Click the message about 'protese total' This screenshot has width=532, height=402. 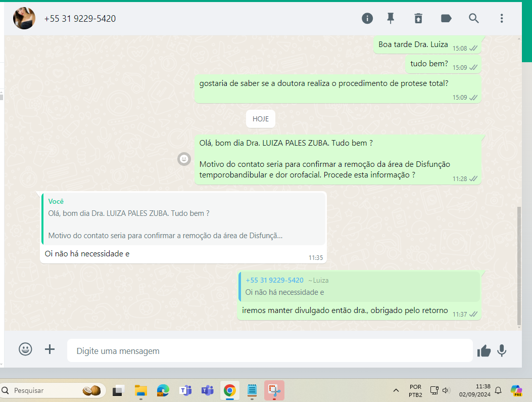click(x=337, y=88)
